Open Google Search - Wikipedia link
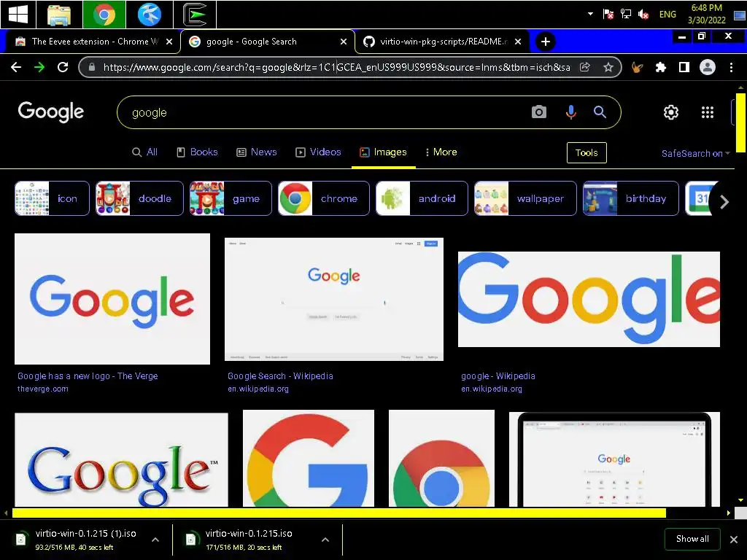The width and height of the screenshot is (747, 560). [x=280, y=376]
